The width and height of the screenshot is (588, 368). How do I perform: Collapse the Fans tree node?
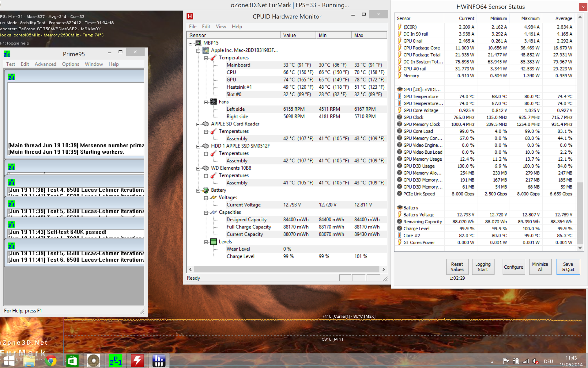206,102
